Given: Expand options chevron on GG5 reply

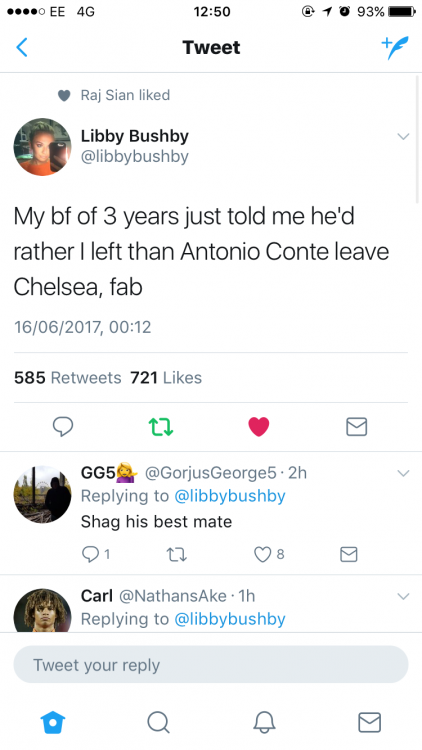Looking at the screenshot, I should [x=403, y=473].
